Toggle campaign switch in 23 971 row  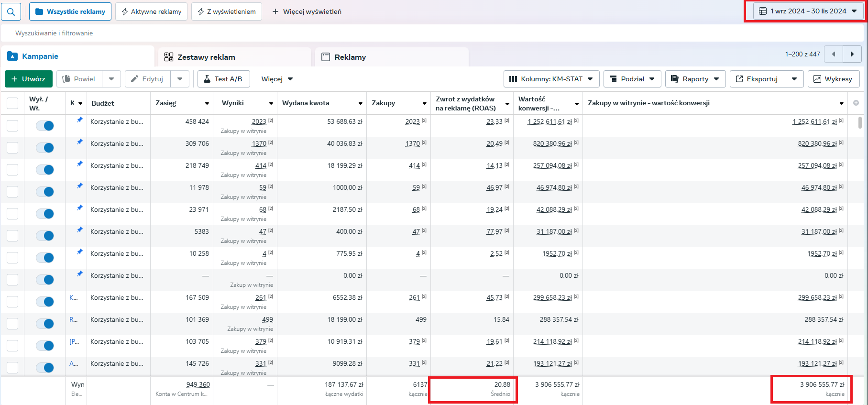click(x=45, y=214)
